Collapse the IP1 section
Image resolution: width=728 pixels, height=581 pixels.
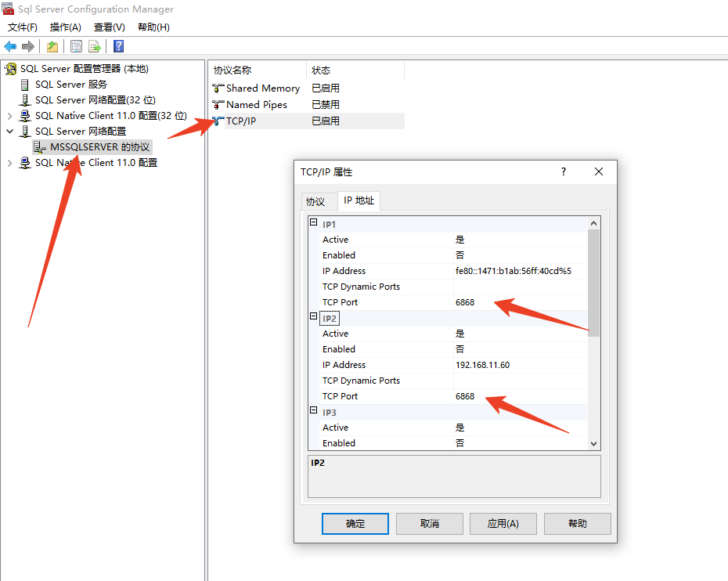(313, 222)
